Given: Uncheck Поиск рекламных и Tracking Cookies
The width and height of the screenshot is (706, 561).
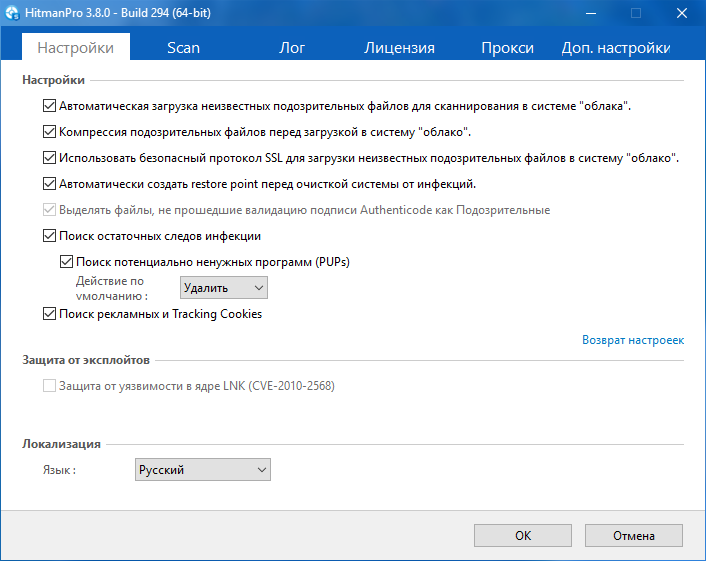Looking at the screenshot, I should 50,314.
